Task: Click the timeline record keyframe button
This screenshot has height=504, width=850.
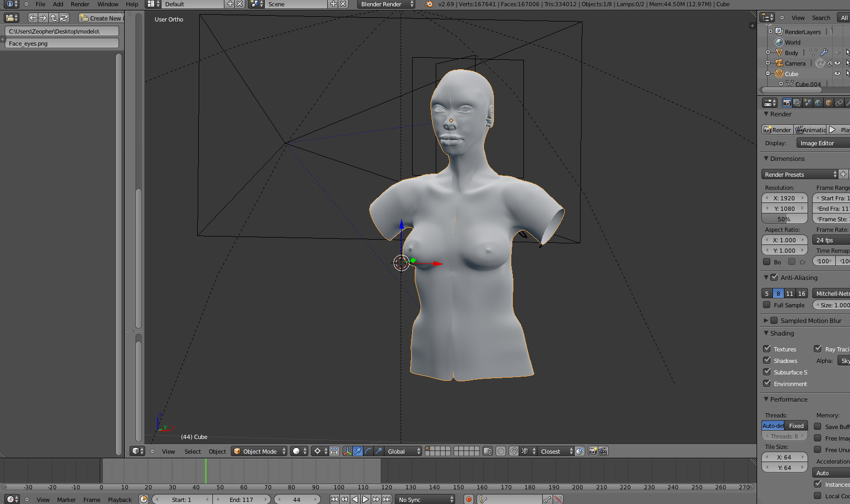Action: [469, 499]
